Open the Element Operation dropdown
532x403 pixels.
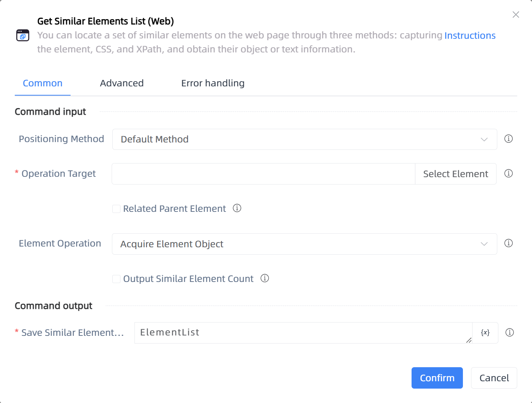[304, 244]
